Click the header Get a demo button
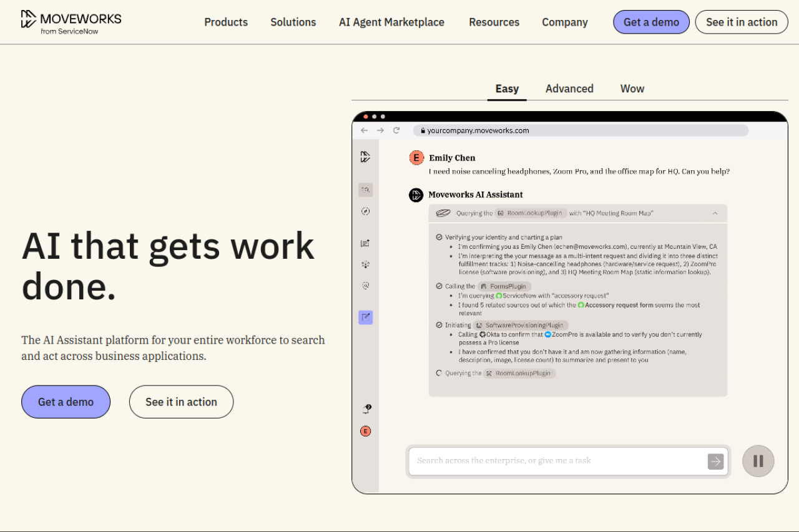Image resolution: width=799 pixels, height=532 pixels. (x=651, y=22)
